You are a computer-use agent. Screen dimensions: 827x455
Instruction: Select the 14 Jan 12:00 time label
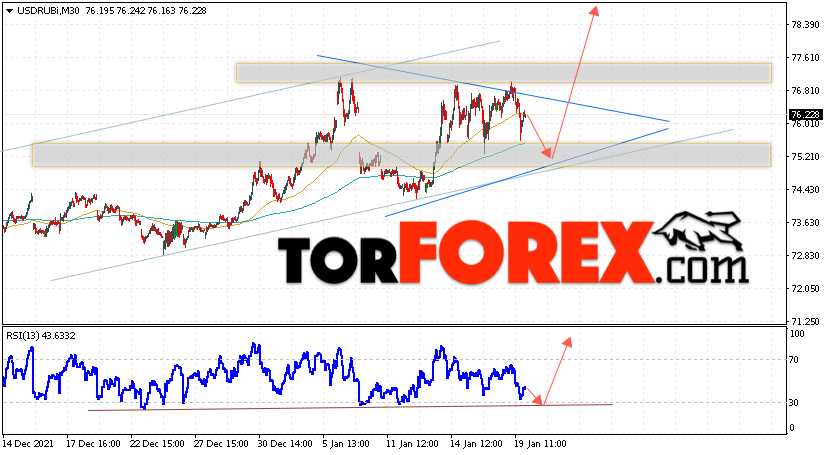pos(476,444)
